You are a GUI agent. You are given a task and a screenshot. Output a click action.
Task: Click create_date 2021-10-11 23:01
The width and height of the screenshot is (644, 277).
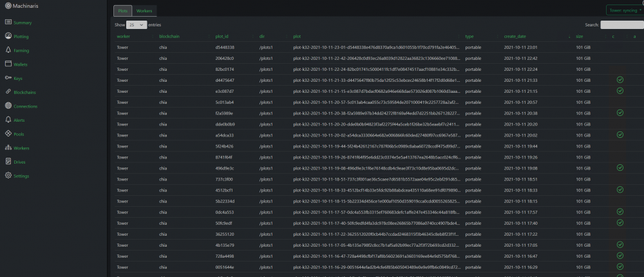pyautogui.click(x=520, y=47)
